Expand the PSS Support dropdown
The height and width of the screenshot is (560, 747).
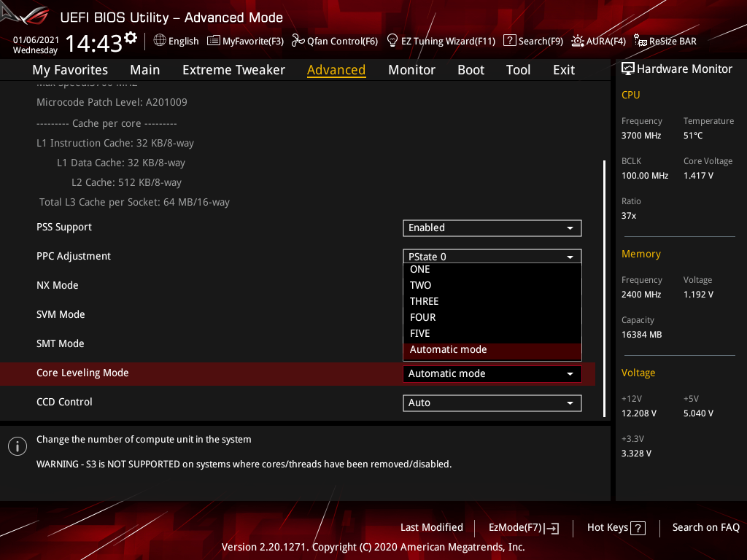pyautogui.click(x=492, y=228)
